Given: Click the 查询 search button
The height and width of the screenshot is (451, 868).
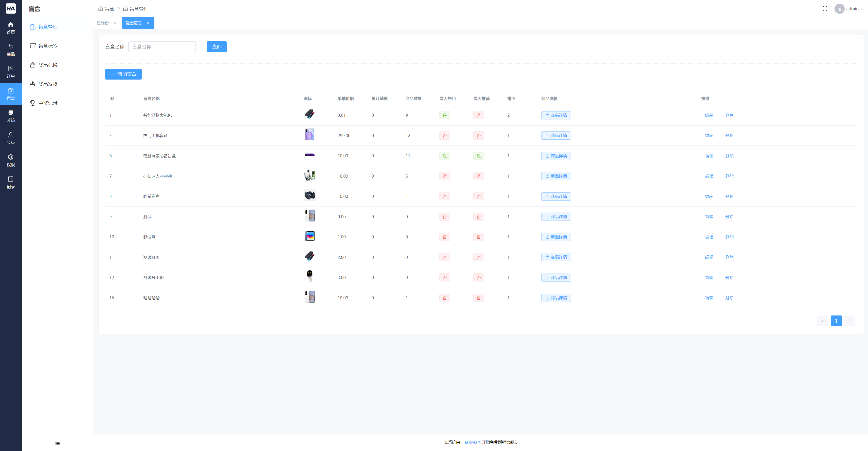Looking at the screenshot, I should coord(216,47).
